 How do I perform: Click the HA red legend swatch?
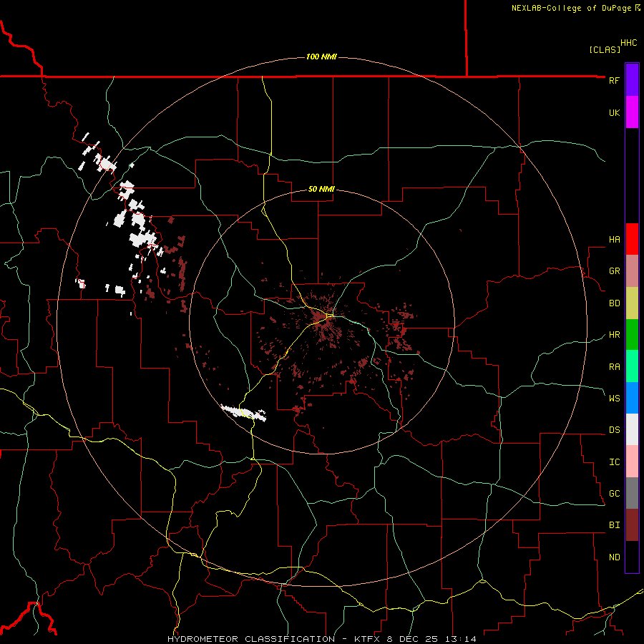[632, 239]
